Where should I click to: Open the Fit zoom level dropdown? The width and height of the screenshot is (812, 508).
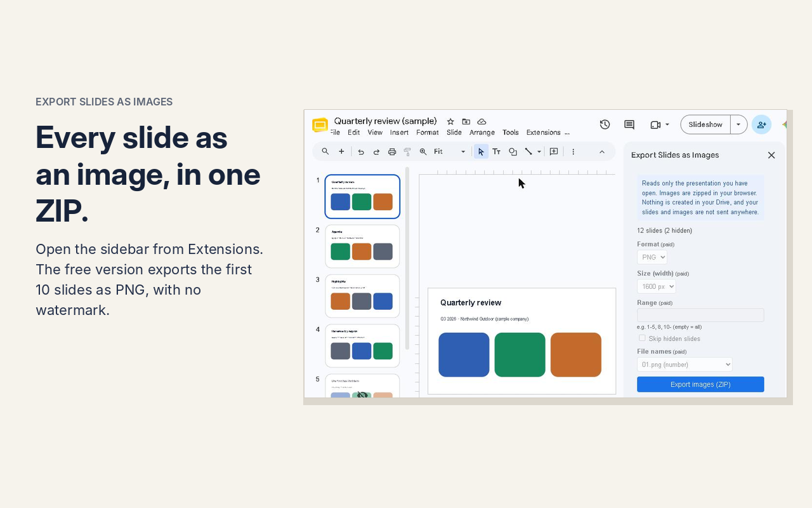[x=450, y=152]
